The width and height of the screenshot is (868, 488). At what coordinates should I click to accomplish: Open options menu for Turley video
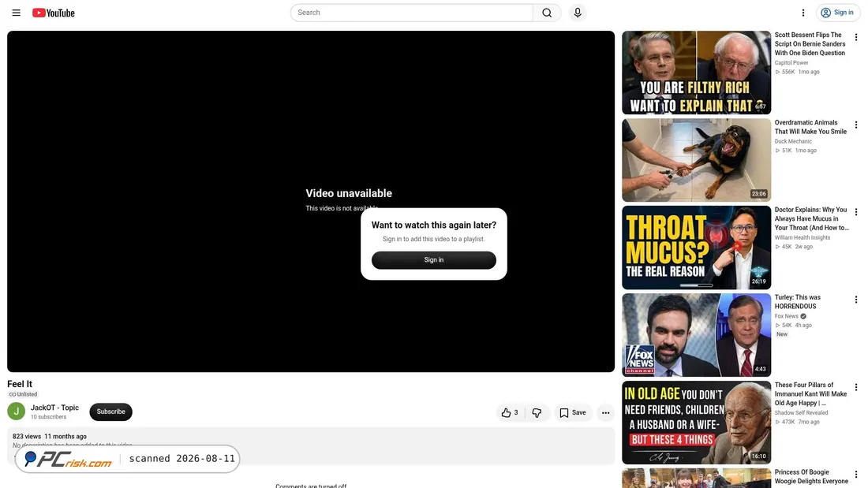click(856, 300)
